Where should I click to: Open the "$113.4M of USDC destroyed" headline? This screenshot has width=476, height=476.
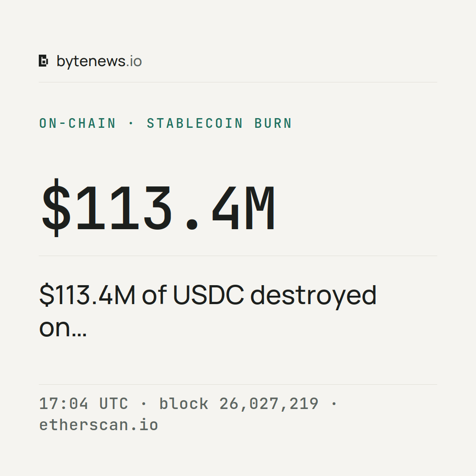point(208,295)
